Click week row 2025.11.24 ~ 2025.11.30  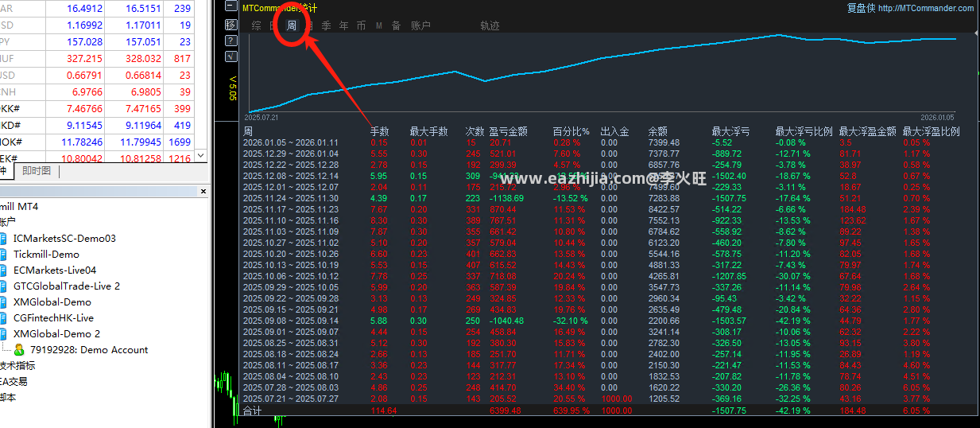[291, 198]
